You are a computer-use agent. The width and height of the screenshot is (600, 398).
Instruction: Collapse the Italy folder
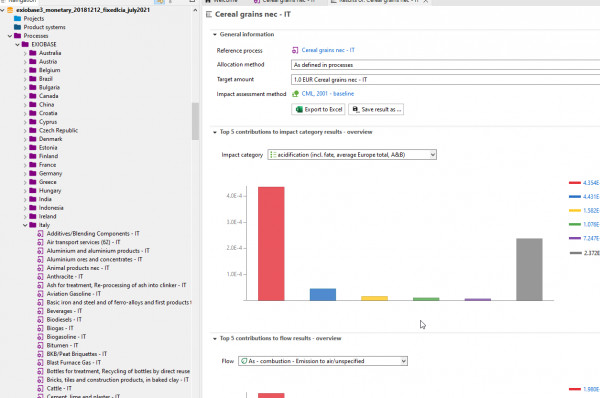click(x=25, y=225)
